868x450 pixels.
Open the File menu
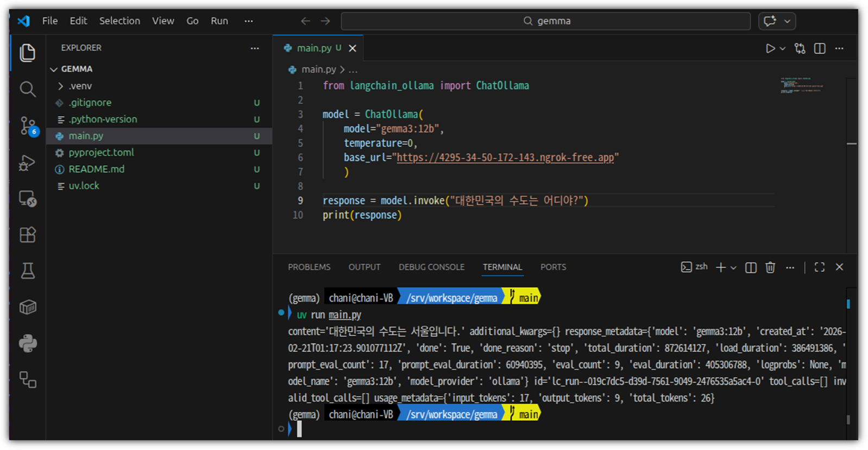[50, 21]
